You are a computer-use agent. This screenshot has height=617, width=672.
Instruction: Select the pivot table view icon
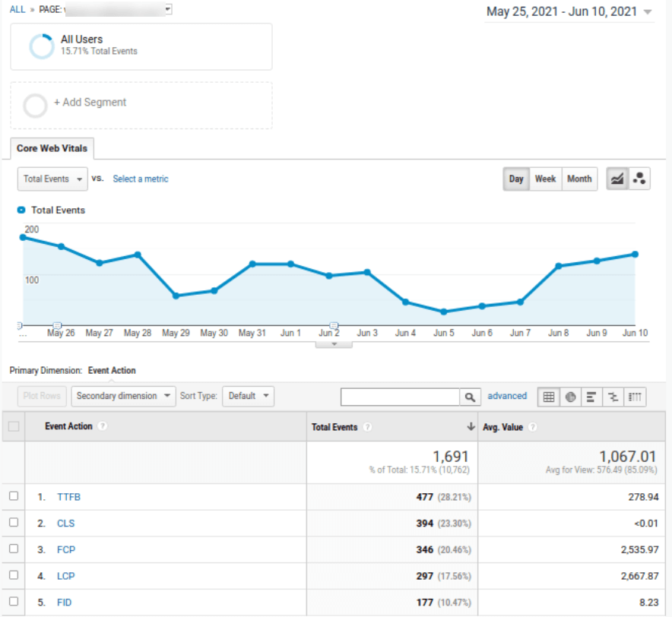tap(635, 397)
